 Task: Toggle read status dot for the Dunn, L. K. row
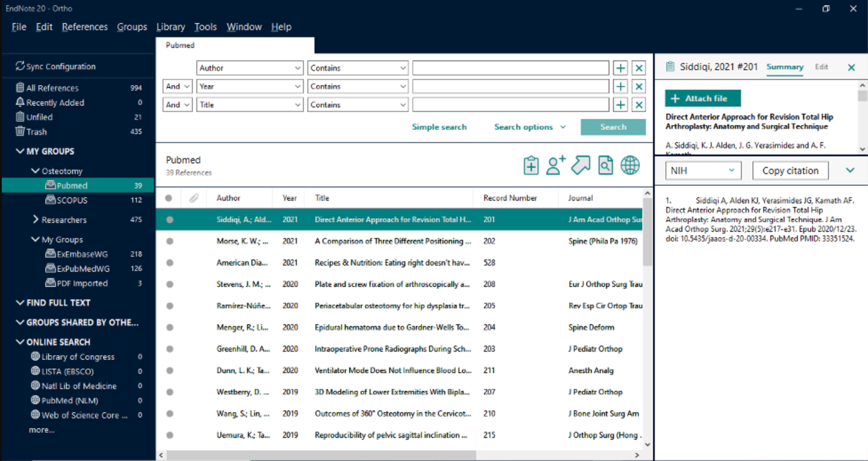coord(170,371)
